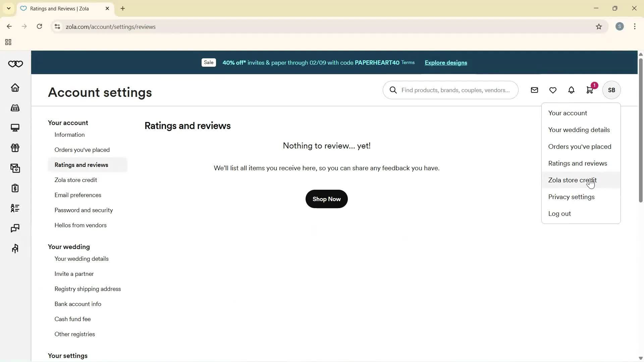The width and height of the screenshot is (644, 362).
Task: Open the wedding website monitor icon
Action: [x=15, y=128]
